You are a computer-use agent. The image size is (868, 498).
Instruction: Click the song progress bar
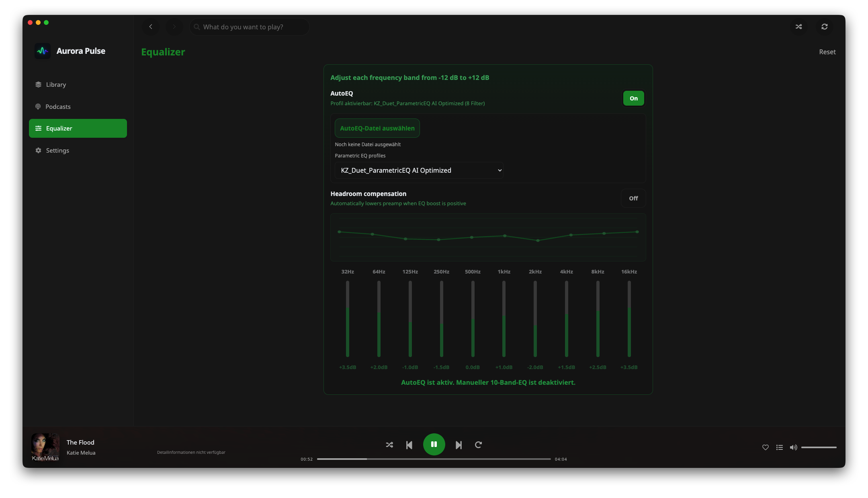434,459
